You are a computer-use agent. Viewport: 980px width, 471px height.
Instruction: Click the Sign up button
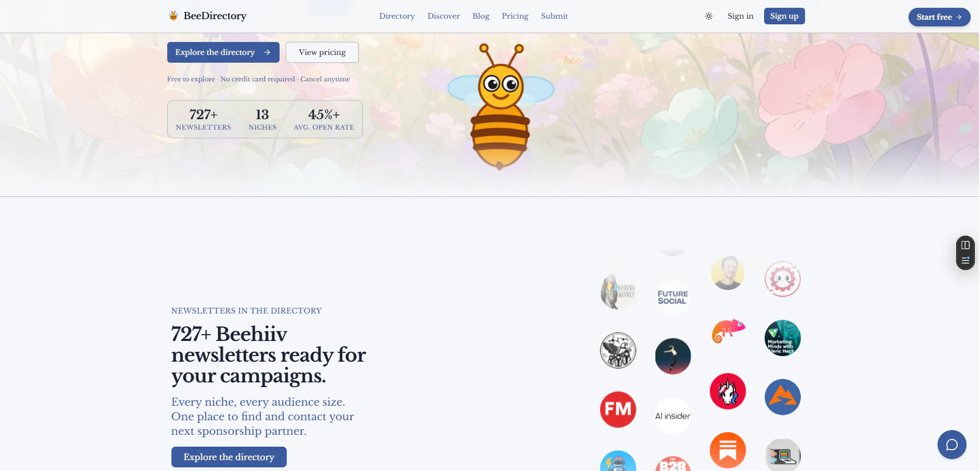tap(784, 16)
